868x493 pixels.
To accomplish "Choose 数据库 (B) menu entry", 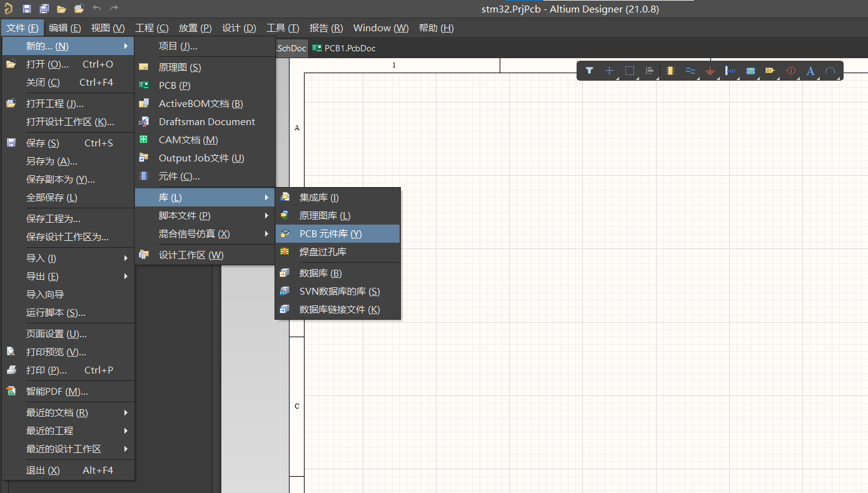I will tap(338, 273).
